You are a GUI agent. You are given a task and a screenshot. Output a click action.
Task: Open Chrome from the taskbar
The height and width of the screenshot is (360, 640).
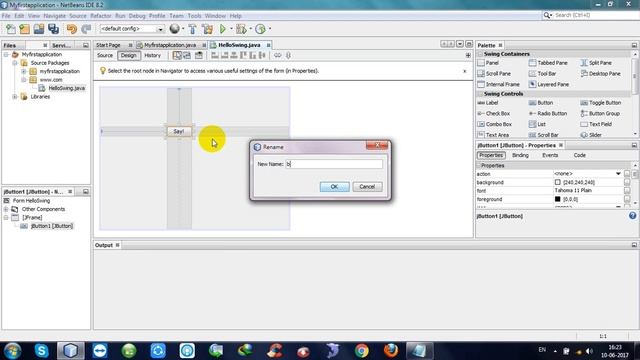(x=362, y=351)
